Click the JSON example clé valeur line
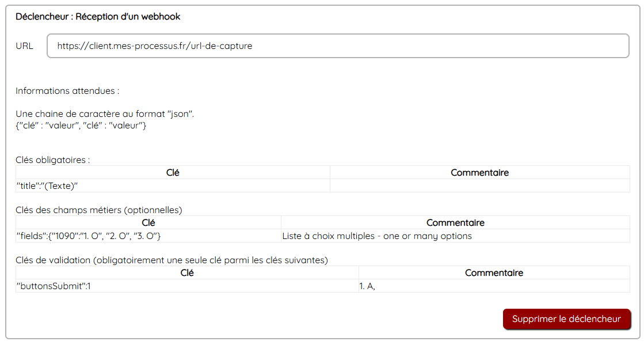This screenshot has width=644, height=345. pyautogui.click(x=81, y=125)
